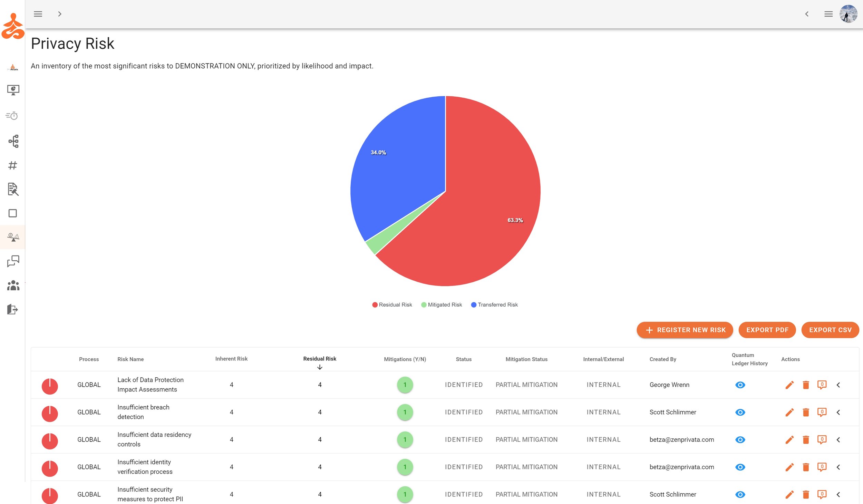Viewport: 863px width, 504px height.
Task: Open the document audit icon in sidebar
Action: tap(13, 189)
